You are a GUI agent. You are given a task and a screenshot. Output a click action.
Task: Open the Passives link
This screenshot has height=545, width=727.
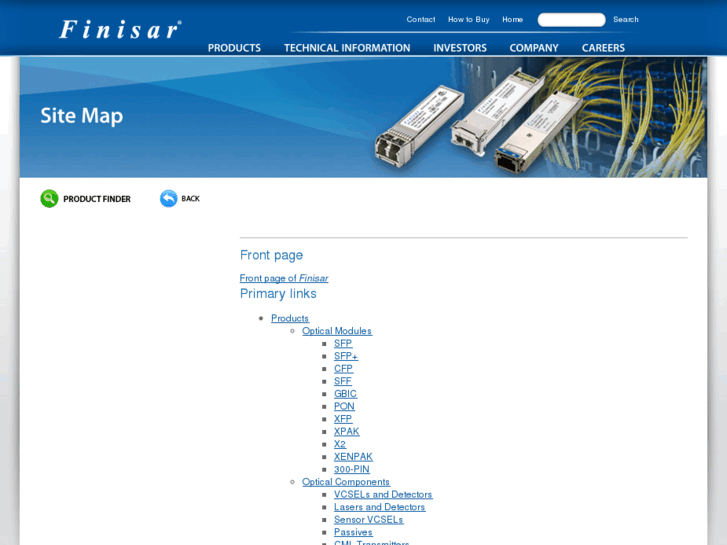tap(353, 532)
